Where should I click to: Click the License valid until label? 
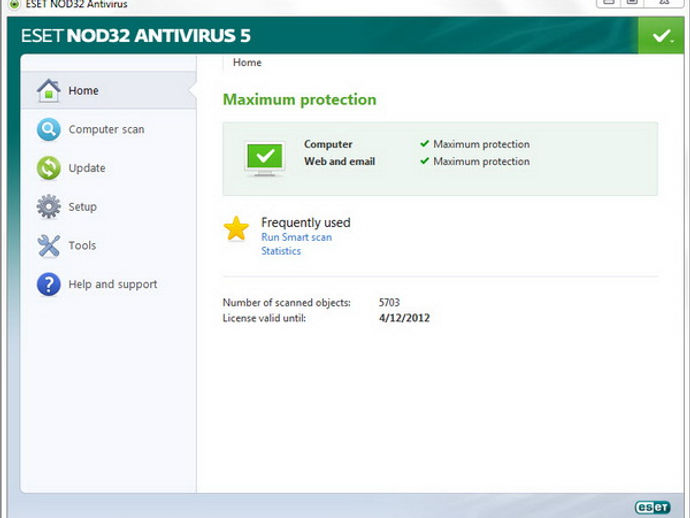[x=264, y=318]
